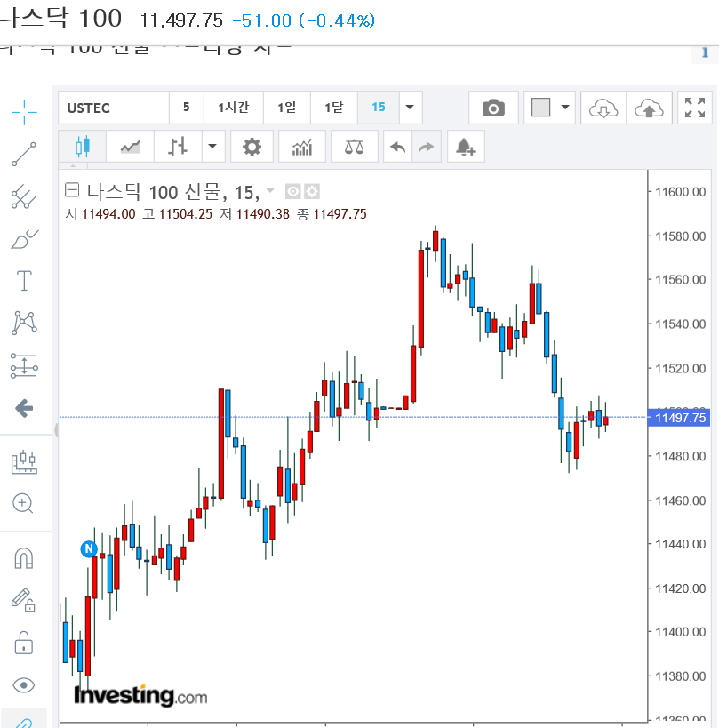Open the chart layout dropdown arrow
Image resolution: width=727 pixels, height=728 pixels.
565,108
